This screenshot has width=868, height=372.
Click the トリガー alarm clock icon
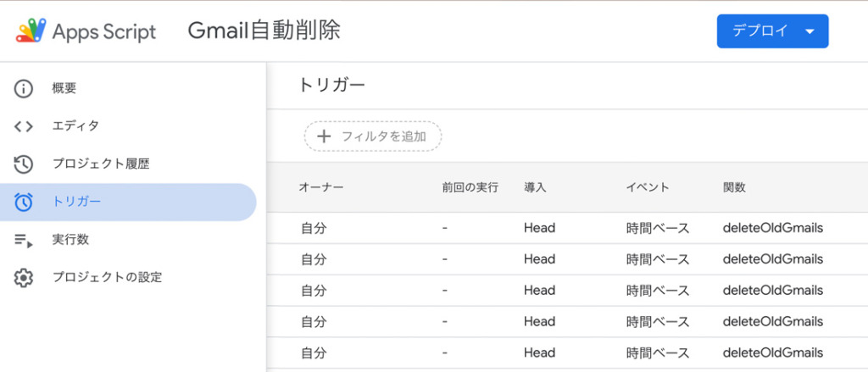(x=23, y=202)
